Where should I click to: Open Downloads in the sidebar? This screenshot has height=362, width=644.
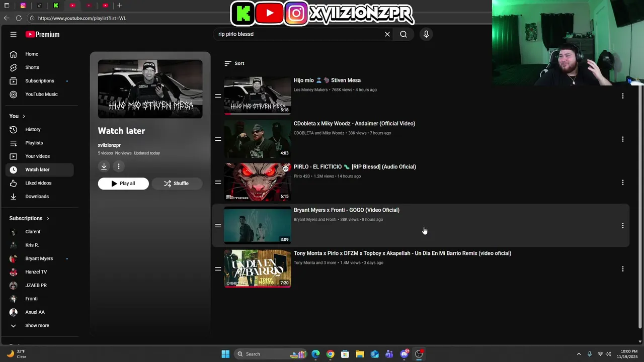[40, 196]
